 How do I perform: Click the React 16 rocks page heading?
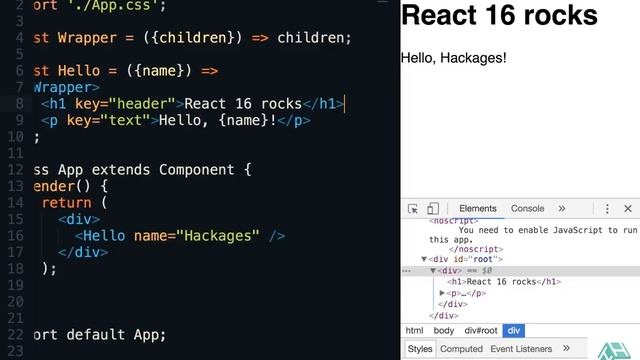499,15
